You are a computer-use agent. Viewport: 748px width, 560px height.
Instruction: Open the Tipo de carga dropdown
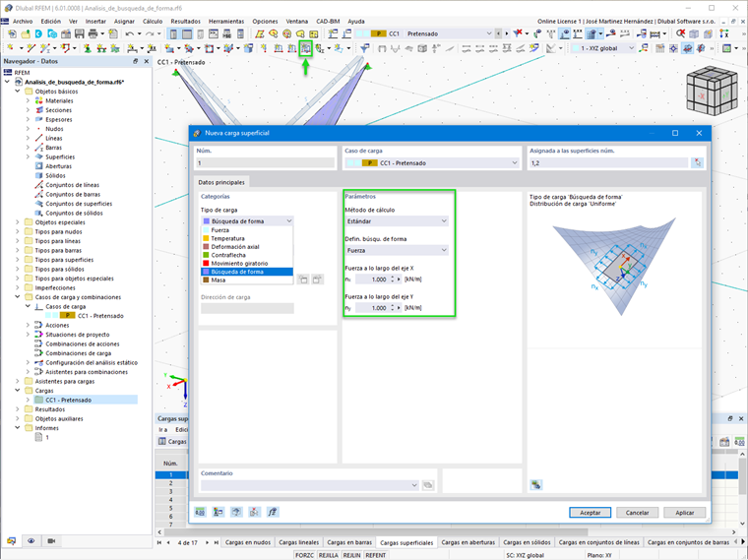247,220
